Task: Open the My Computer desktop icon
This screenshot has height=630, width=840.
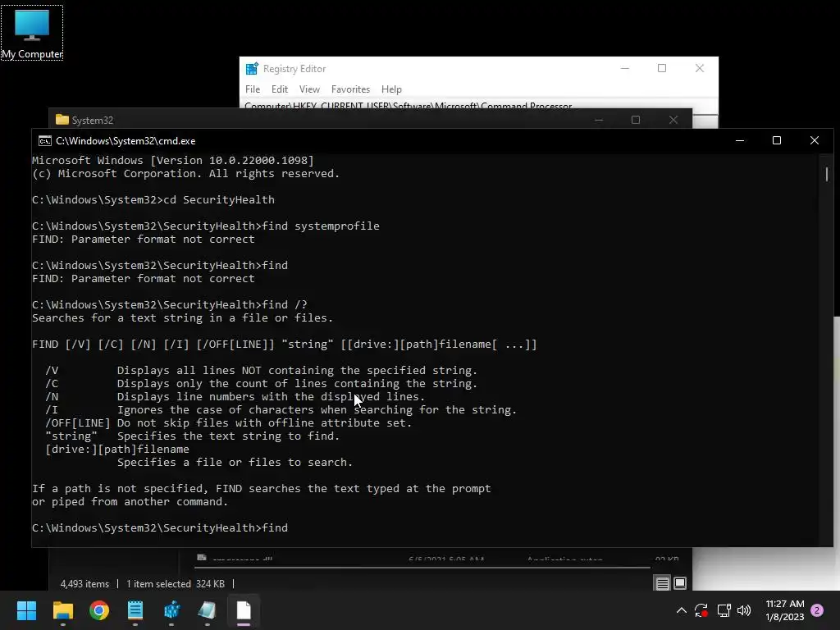Action: coord(32,33)
